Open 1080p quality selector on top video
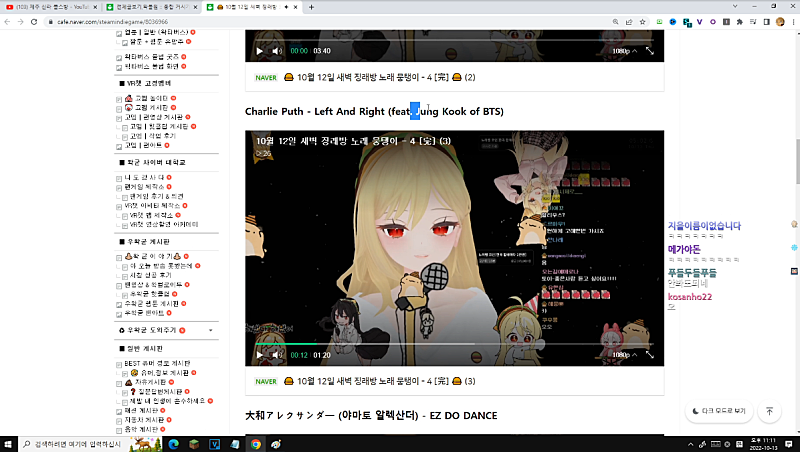Screen dimensions: 800x452 pos(621,50)
